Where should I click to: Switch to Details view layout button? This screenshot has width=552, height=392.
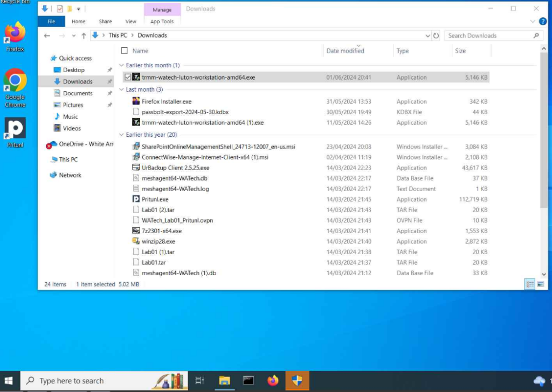tap(529, 284)
